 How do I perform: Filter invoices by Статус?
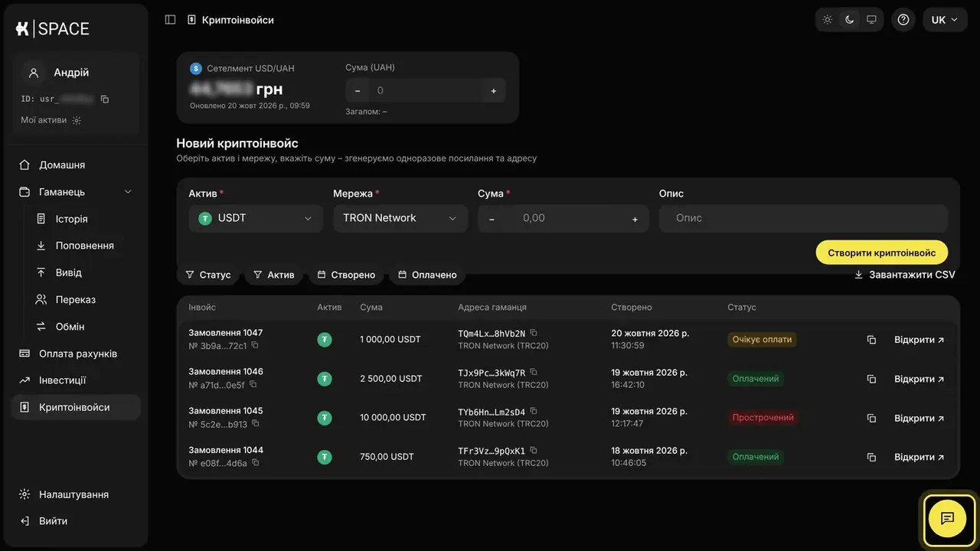coord(208,275)
